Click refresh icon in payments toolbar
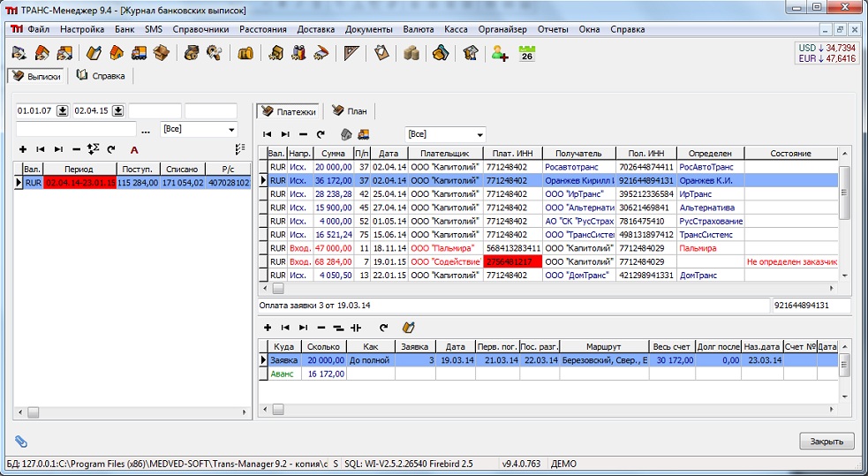This screenshot has width=868, height=476. [x=321, y=134]
